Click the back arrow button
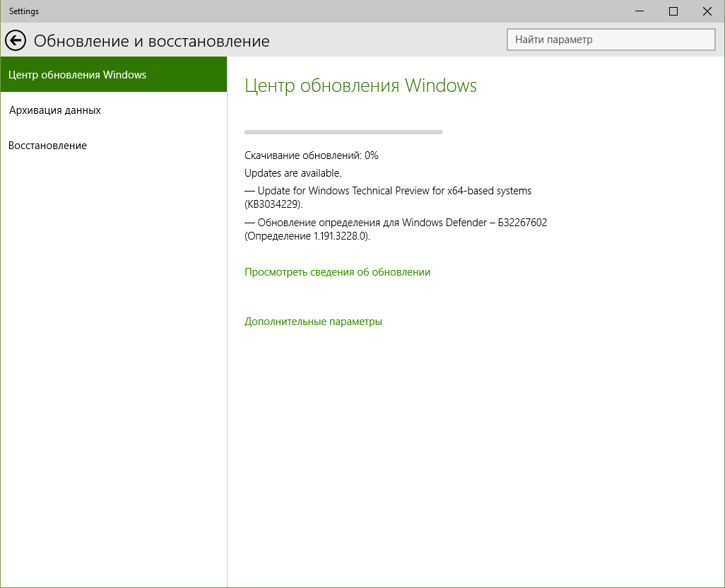The height and width of the screenshot is (588, 725). point(16,40)
